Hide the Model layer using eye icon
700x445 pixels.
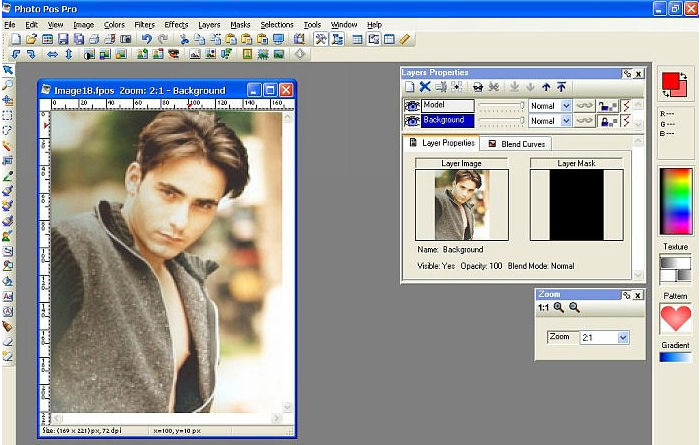(x=411, y=105)
